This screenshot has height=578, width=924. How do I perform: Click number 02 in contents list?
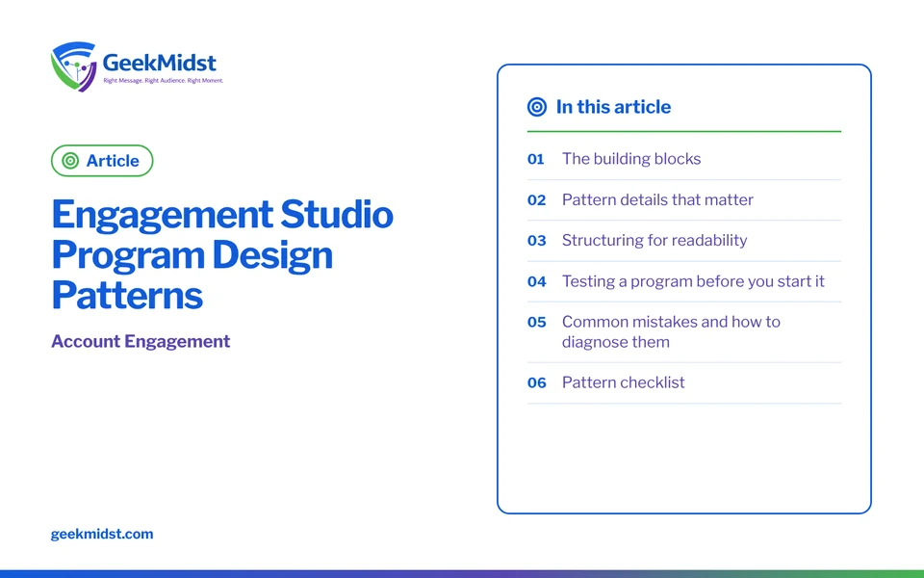[537, 200]
